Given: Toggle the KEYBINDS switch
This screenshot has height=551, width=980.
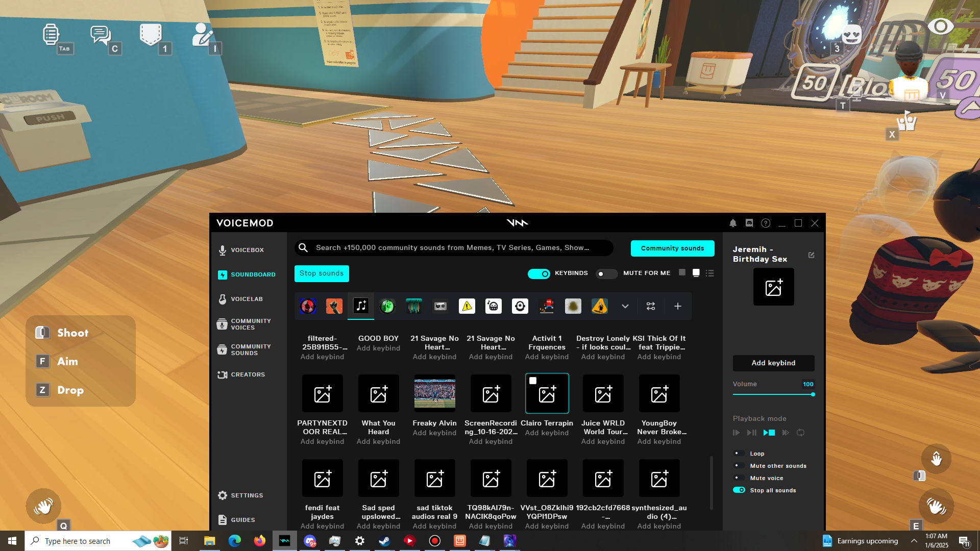Looking at the screenshot, I should [539, 274].
